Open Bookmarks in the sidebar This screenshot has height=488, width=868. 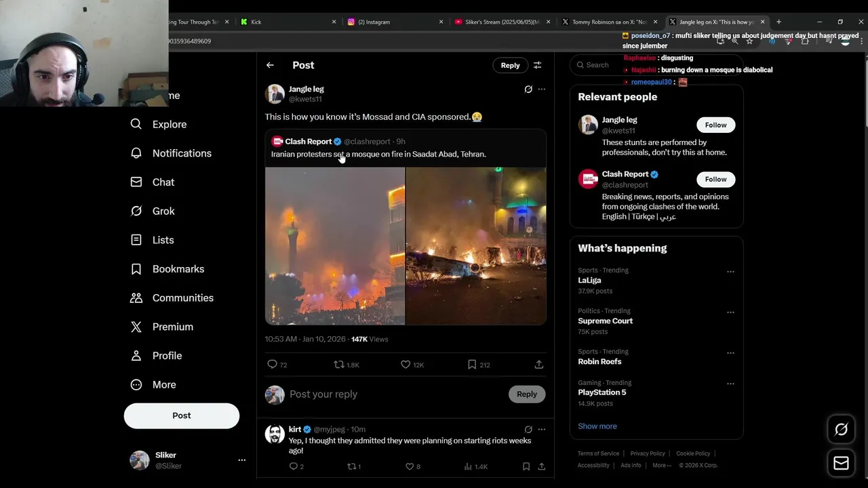(167, 269)
